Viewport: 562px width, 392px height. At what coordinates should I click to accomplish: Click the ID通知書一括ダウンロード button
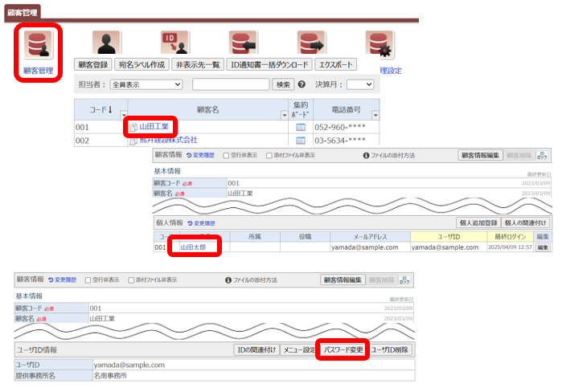pos(269,64)
